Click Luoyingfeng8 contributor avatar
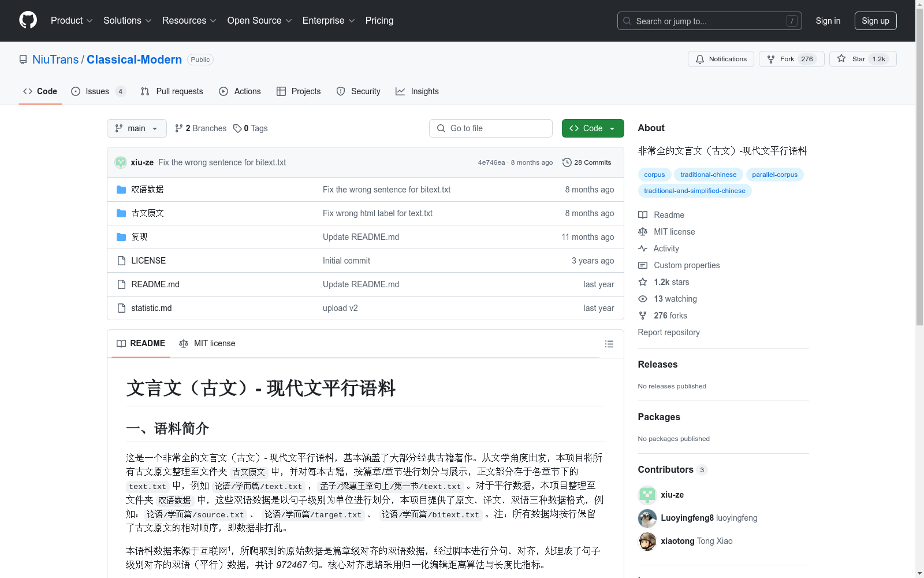924x578 pixels. click(x=647, y=518)
